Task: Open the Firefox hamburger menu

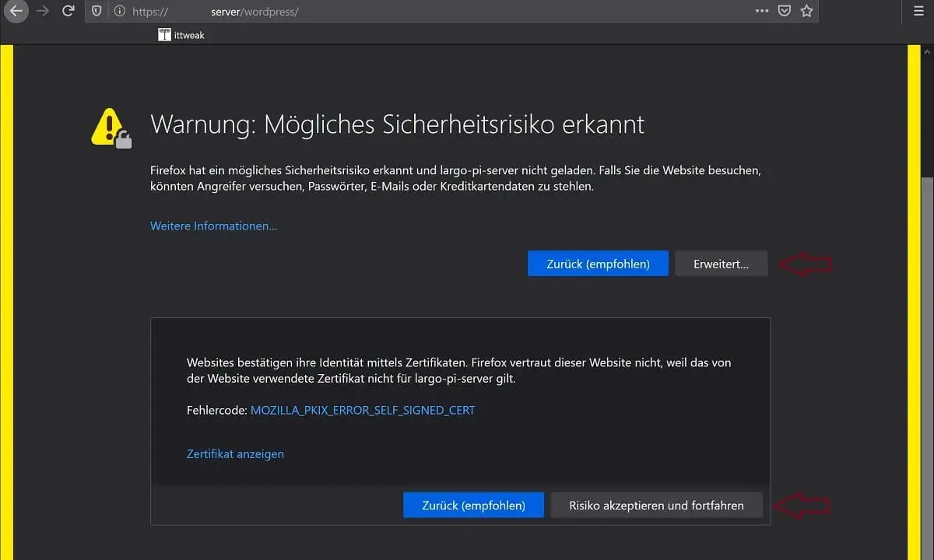Action: coord(918,11)
